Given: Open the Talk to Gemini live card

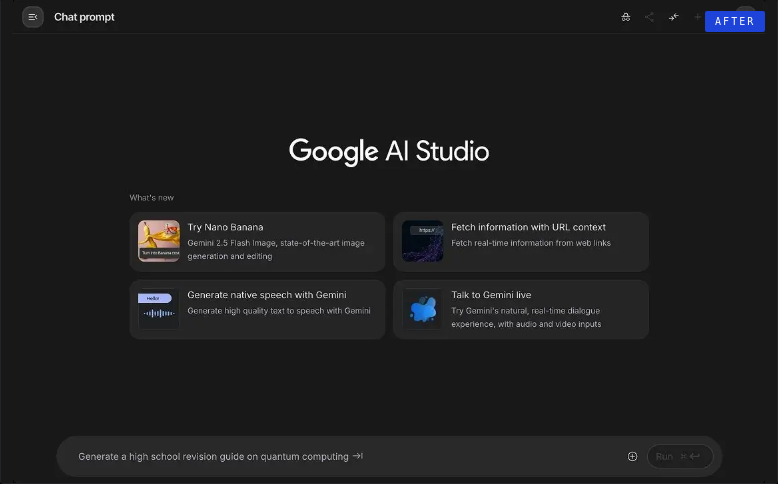Looking at the screenshot, I should pos(521,309).
